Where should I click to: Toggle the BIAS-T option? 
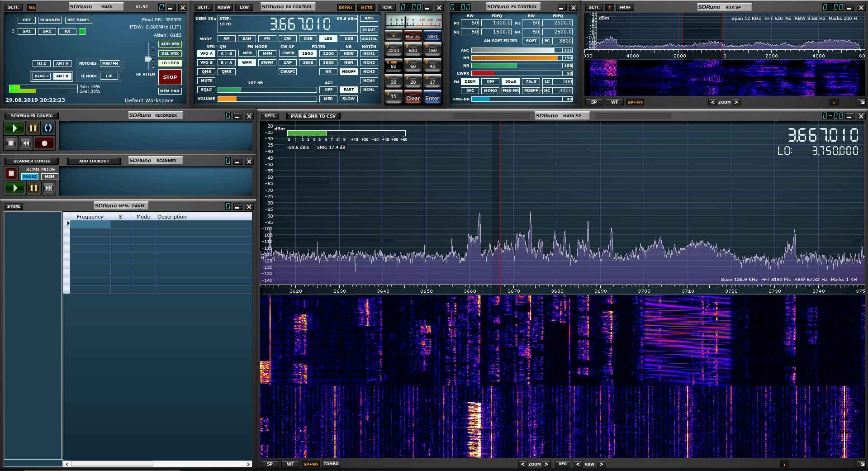tap(42, 76)
